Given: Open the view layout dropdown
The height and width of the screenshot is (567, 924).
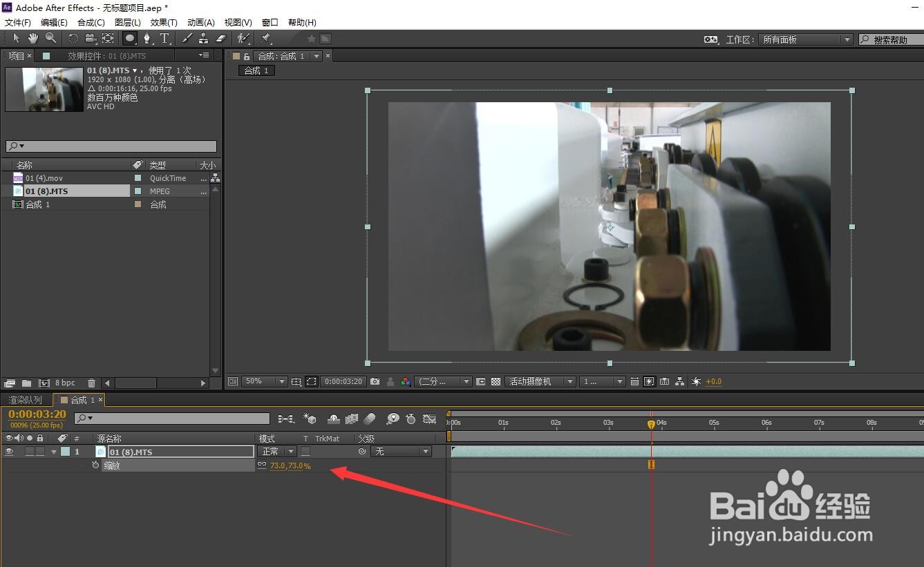Looking at the screenshot, I should pos(602,381).
